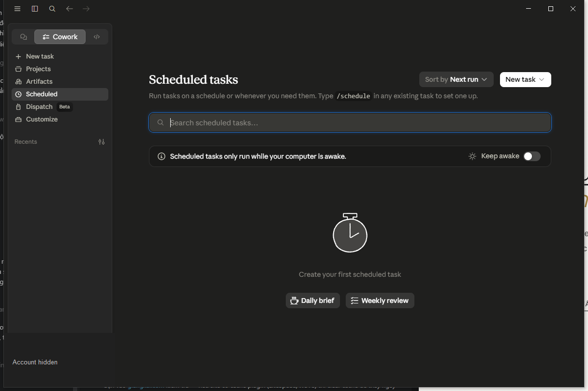Open the New task dropdown button
588x391 pixels.
[525, 79]
